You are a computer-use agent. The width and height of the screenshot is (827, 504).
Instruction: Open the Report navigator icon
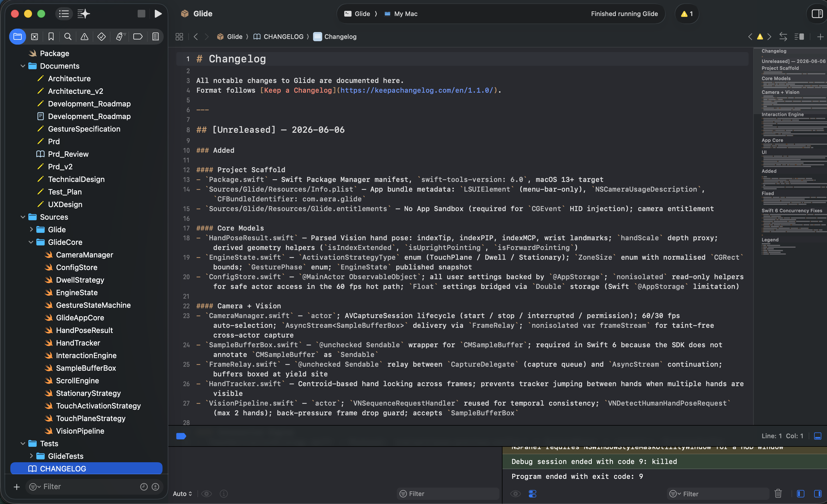coord(155,37)
